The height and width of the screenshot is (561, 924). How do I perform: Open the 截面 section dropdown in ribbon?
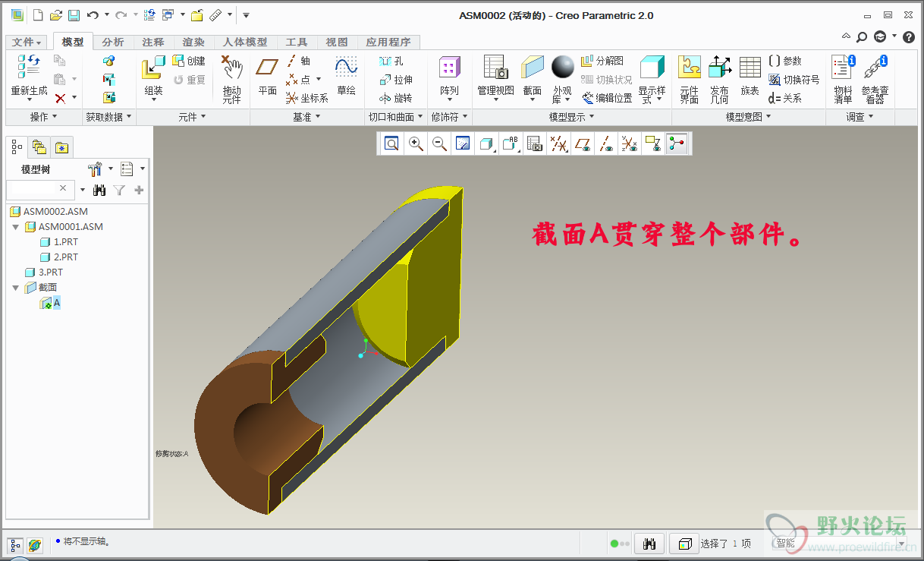533,99
